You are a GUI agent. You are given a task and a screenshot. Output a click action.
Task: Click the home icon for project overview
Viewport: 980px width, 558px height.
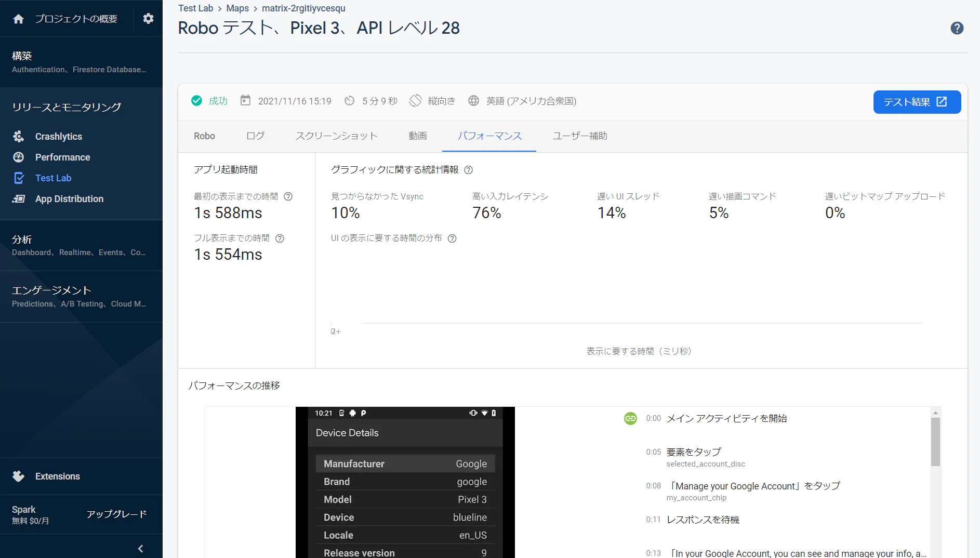[19, 19]
